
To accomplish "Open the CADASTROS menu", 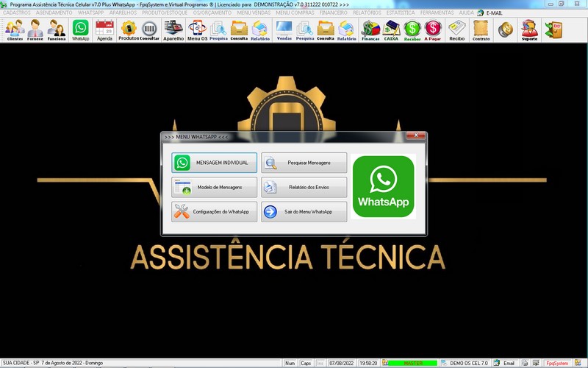I will [x=17, y=13].
